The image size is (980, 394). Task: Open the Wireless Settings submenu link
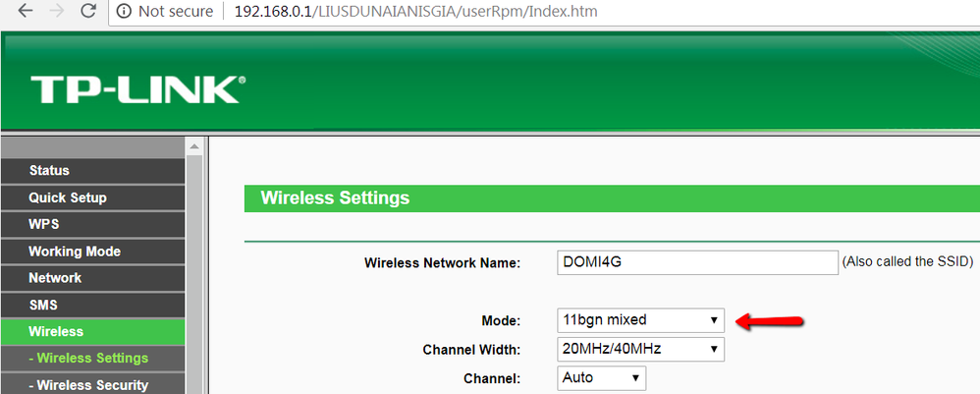(x=92, y=359)
